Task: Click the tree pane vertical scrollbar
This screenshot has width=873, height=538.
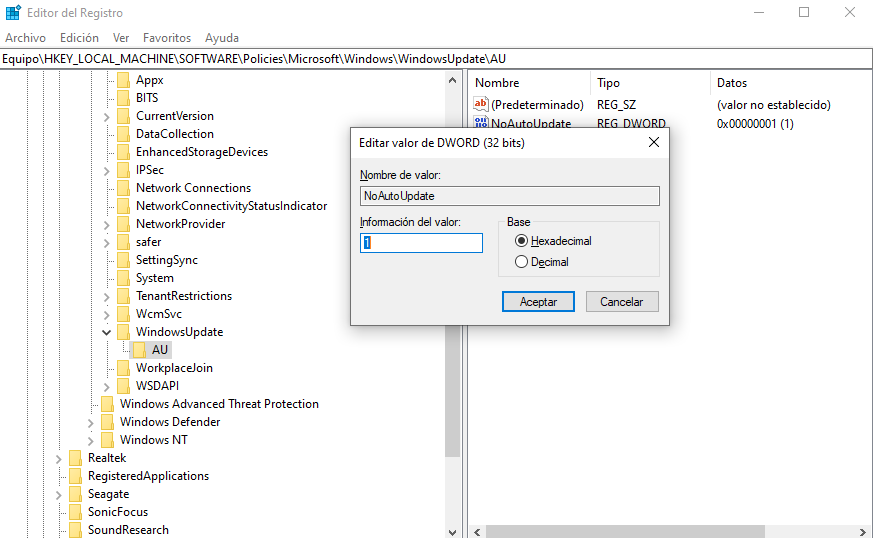Action: click(452, 300)
